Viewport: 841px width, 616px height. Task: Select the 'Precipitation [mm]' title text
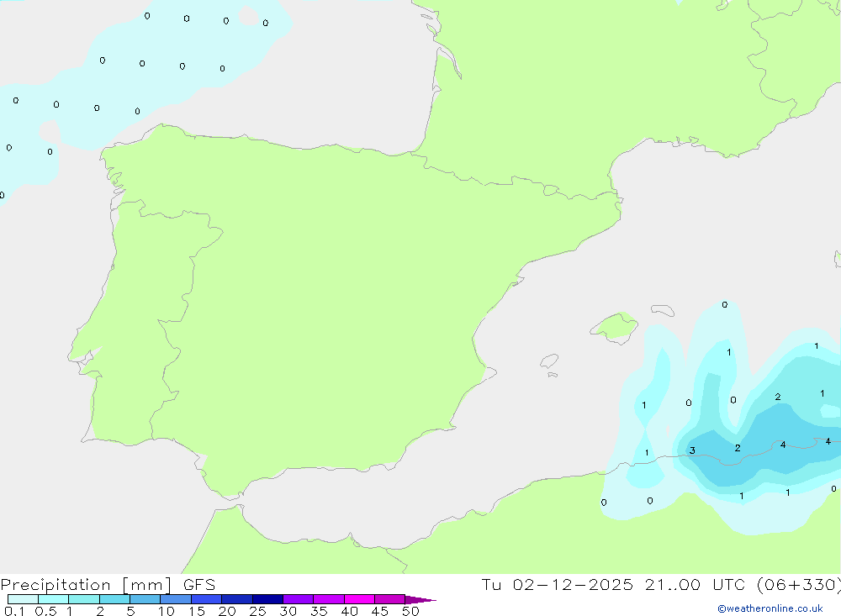point(86,585)
